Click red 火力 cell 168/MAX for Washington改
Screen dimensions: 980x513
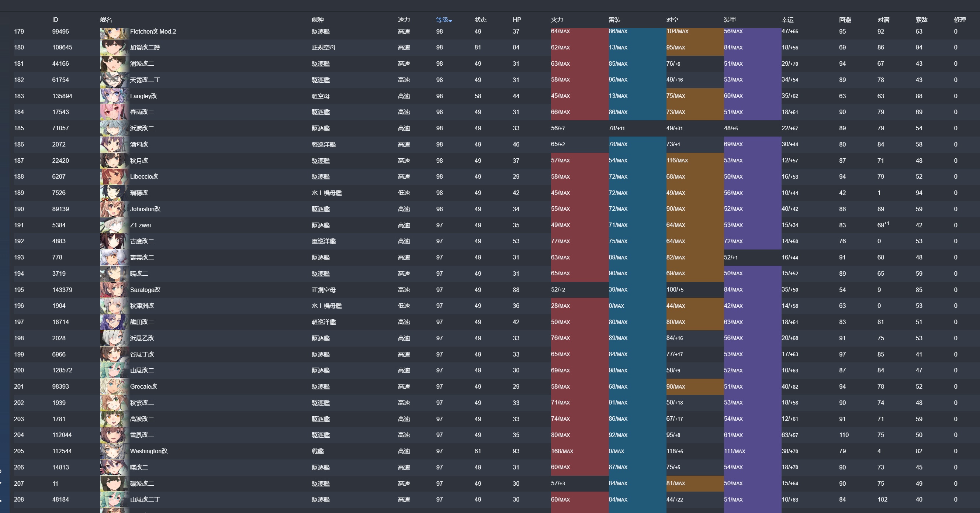pyautogui.click(x=562, y=451)
